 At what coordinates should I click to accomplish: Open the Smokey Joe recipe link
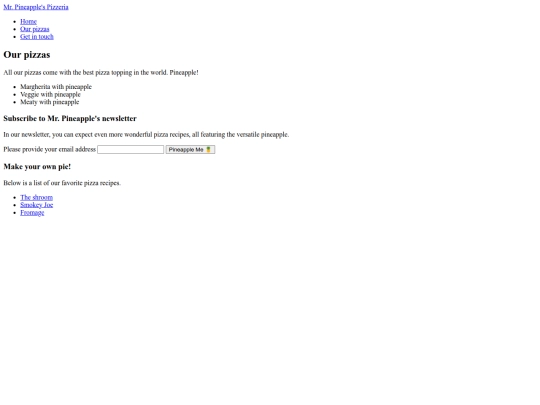[x=37, y=205]
